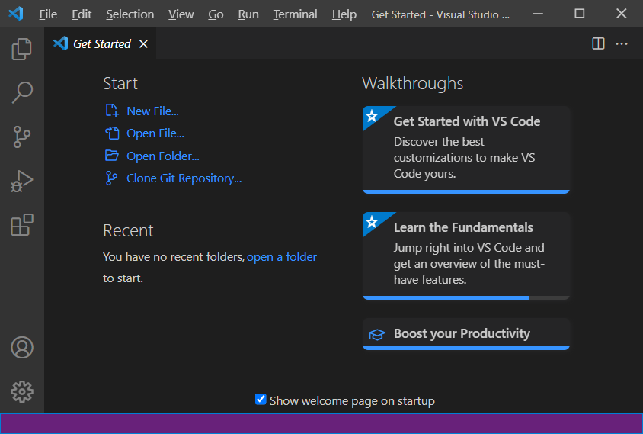Click progress bar under Get Started with VS Code
Viewport: 643px width, 434px height.
pyautogui.click(x=466, y=192)
